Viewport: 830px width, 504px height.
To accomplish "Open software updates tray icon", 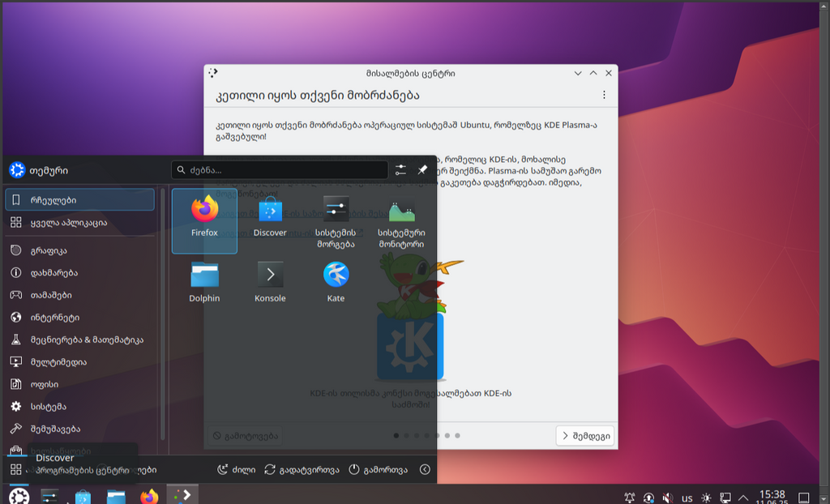I will click(648, 498).
